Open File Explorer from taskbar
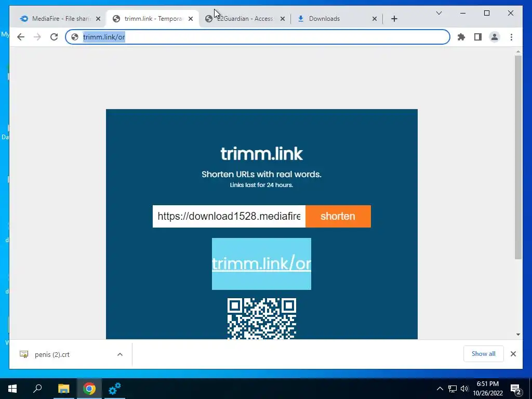 tap(63, 389)
